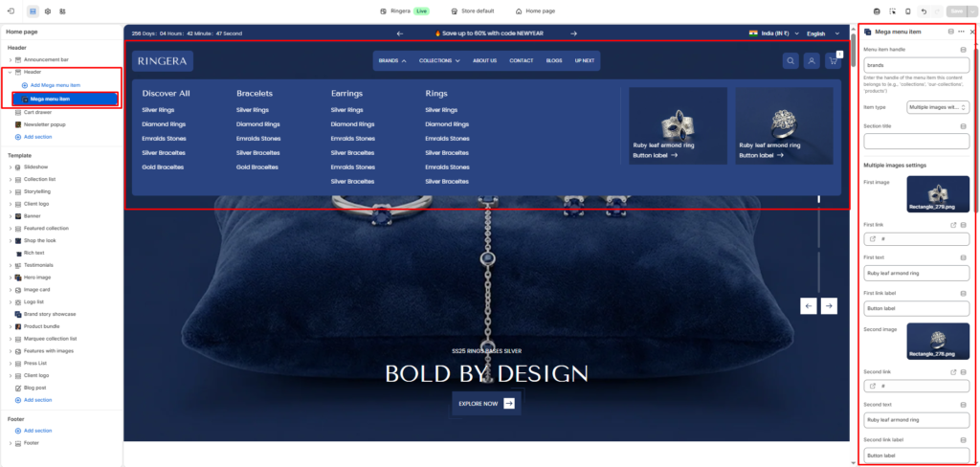The image size is (980, 467).
Task: Click the storefront search icon
Action: (x=791, y=60)
